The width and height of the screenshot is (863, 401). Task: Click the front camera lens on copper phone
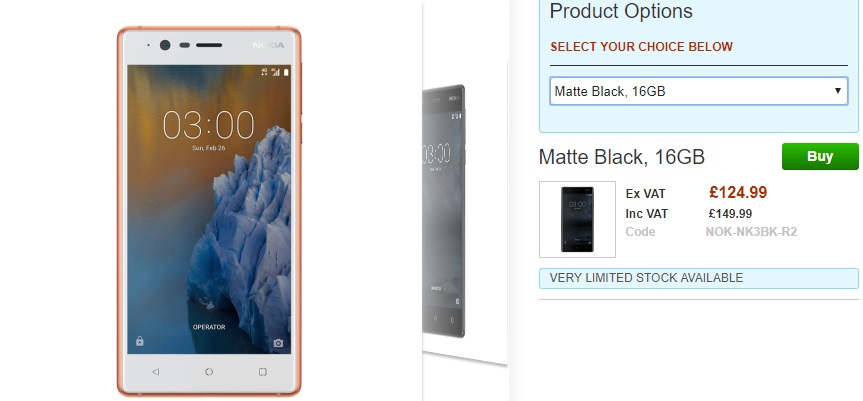tap(165, 45)
